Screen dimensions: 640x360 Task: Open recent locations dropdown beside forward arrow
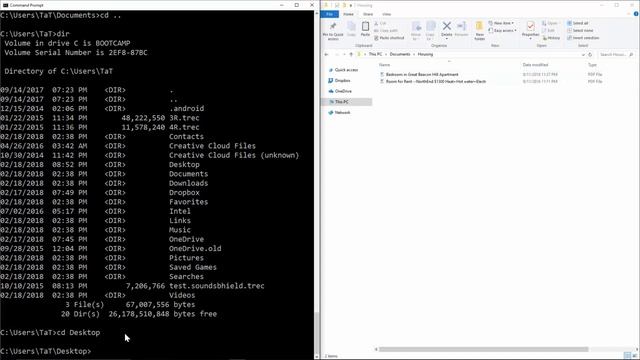pos(344,54)
